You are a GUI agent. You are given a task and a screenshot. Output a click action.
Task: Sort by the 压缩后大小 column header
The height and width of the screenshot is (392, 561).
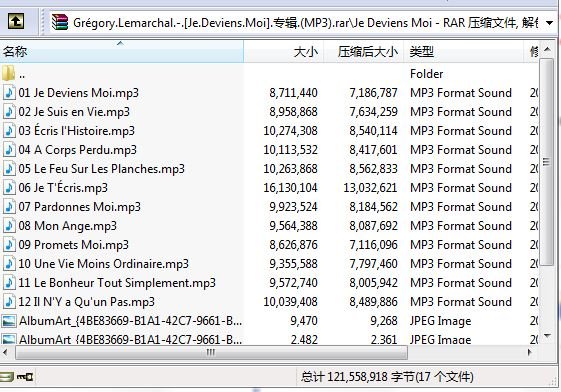tap(364, 52)
